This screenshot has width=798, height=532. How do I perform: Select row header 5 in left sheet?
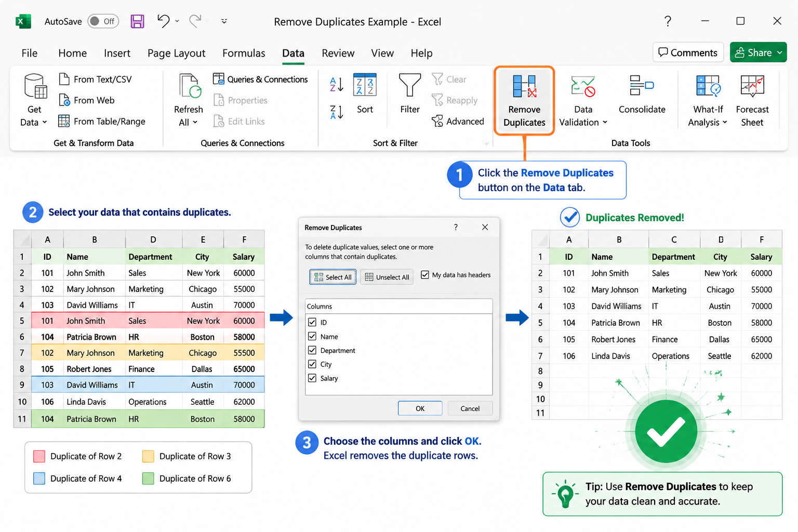click(x=22, y=321)
